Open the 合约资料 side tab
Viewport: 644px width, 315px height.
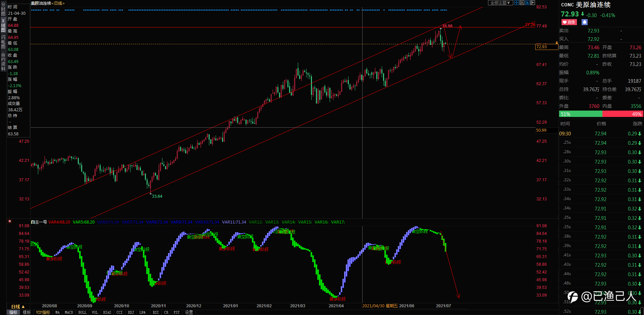tap(3, 61)
